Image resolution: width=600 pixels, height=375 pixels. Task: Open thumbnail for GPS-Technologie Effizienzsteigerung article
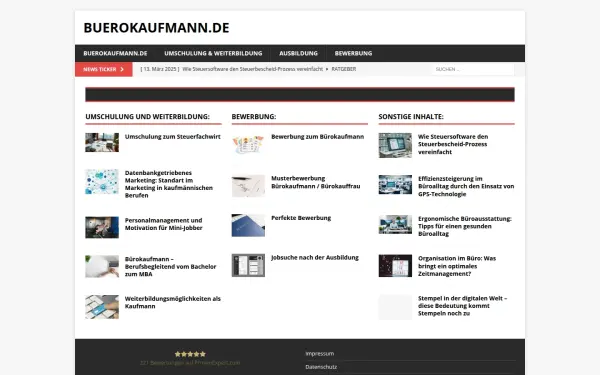point(395,185)
